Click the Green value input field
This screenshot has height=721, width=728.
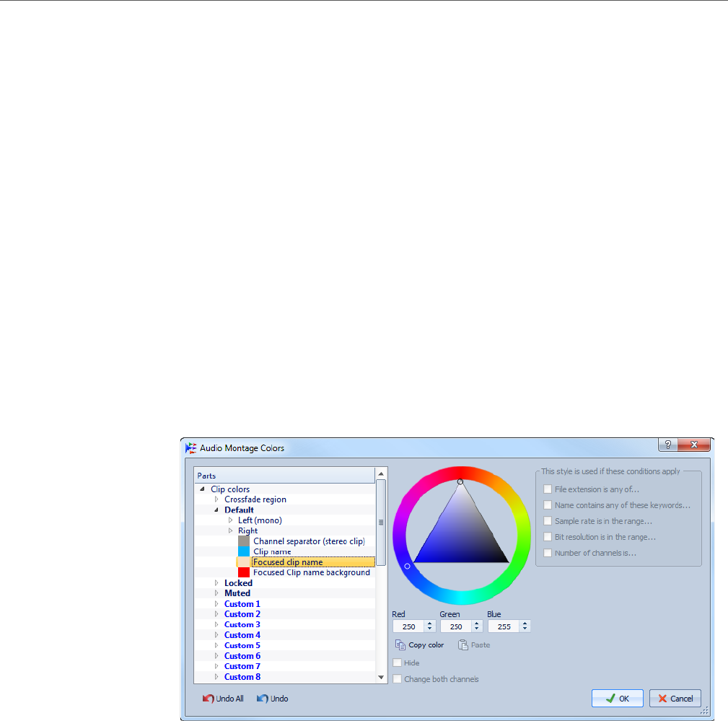[457, 626]
